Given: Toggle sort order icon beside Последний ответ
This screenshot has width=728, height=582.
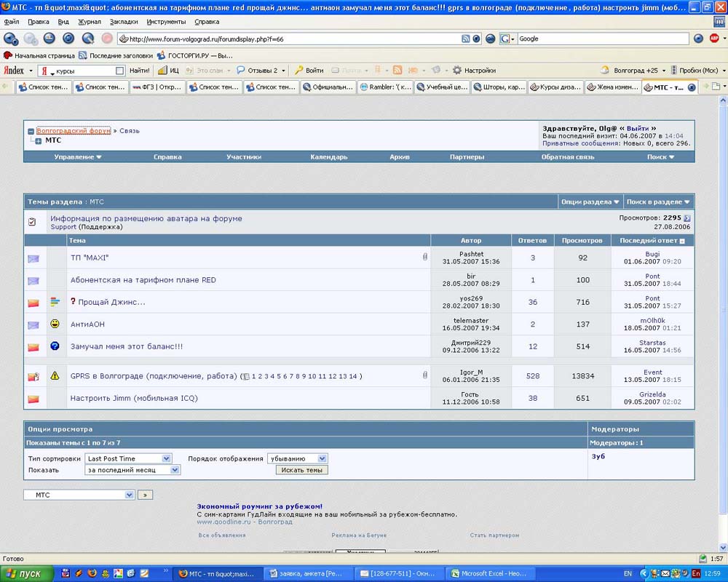Looking at the screenshot, I should click(682, 241).
